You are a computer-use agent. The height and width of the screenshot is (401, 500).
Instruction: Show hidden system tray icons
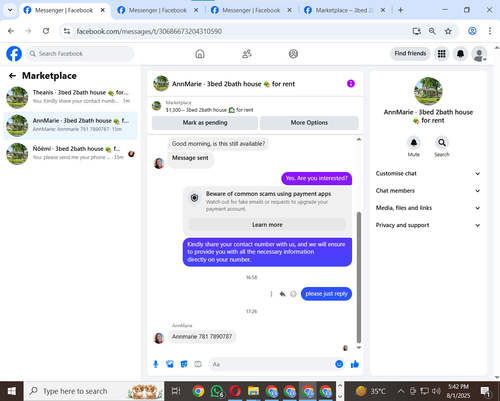tap(401, 391)
